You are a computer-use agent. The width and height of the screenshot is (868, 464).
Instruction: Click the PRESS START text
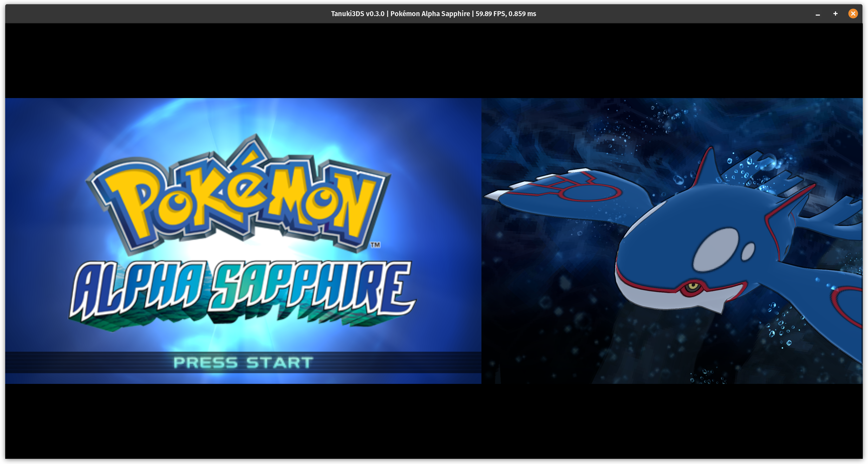(243, 363)
